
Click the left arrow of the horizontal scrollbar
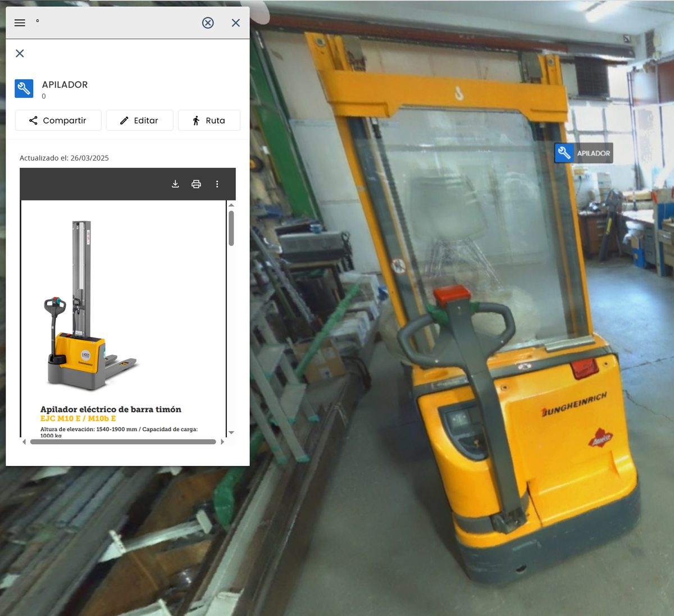(x=24, y=442)
